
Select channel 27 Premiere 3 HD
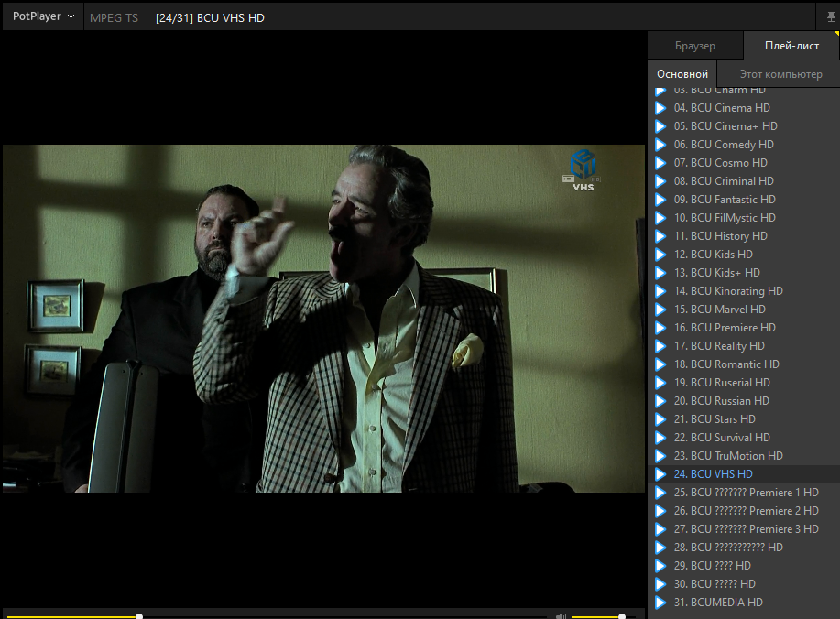pos(744,529)
